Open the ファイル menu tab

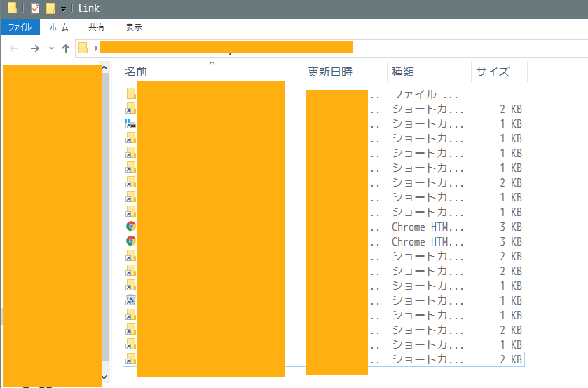[20, 27]
